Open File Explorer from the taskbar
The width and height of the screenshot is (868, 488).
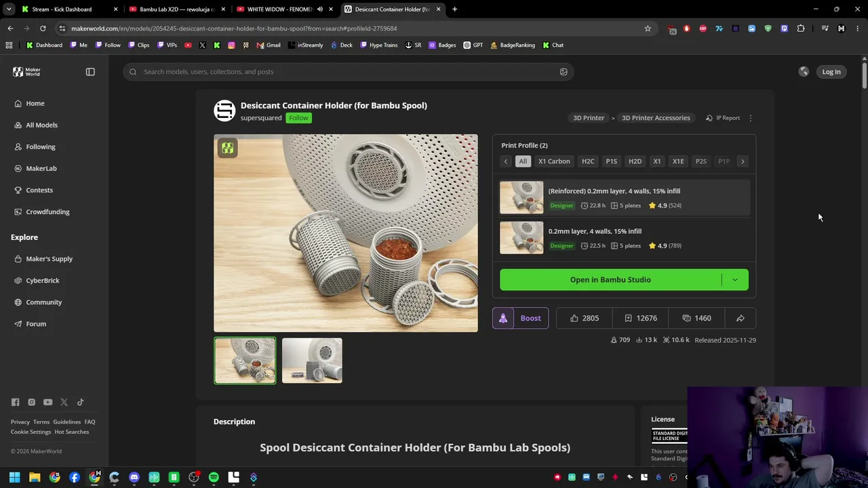[35, 477]
